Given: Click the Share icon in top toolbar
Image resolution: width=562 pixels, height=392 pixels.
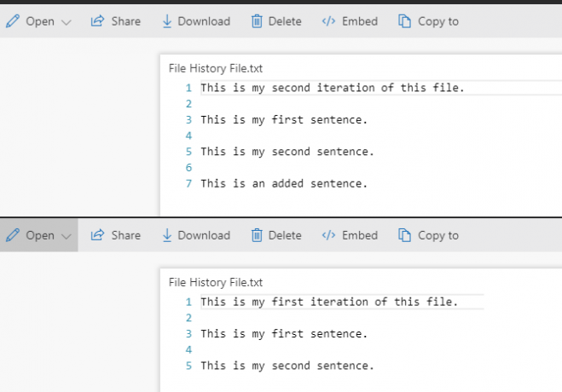Looking at the screenshot, I should (97, 21).
